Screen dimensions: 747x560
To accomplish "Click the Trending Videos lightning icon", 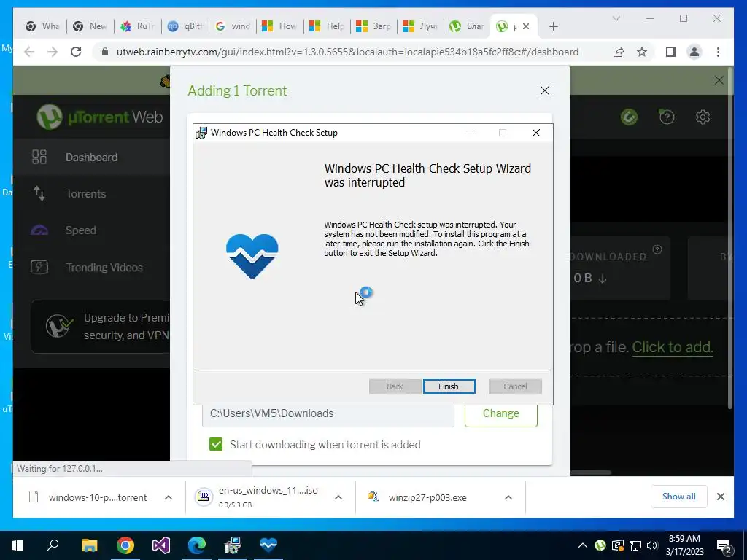I will [x=39, y=267].
